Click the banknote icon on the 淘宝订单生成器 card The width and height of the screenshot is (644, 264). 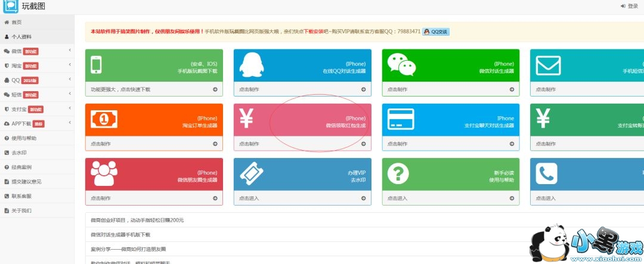[104, 119]
